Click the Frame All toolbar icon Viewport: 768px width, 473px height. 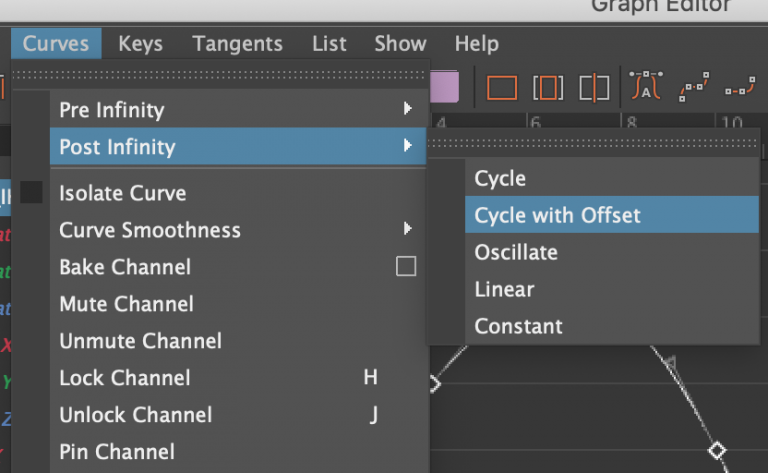click(502, 88)
